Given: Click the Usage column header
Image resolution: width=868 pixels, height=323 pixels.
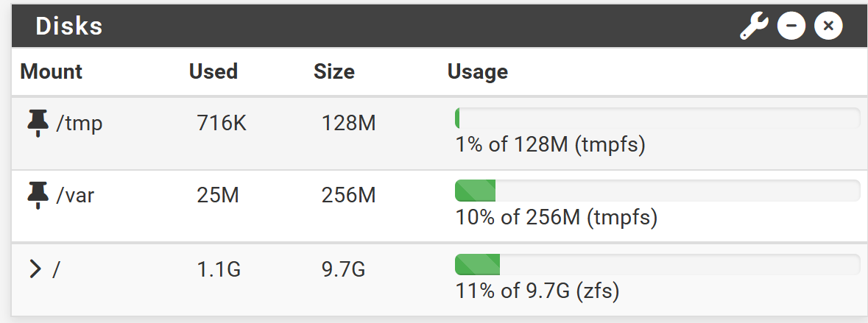Looking at the screenshot, I should [477, 71].
